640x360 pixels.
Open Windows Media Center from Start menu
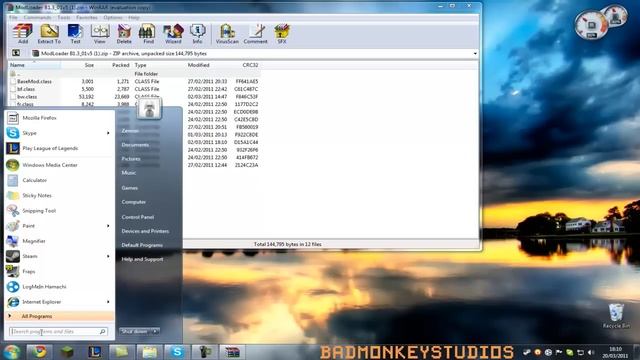pyautogui.click(x=59, y=165)
